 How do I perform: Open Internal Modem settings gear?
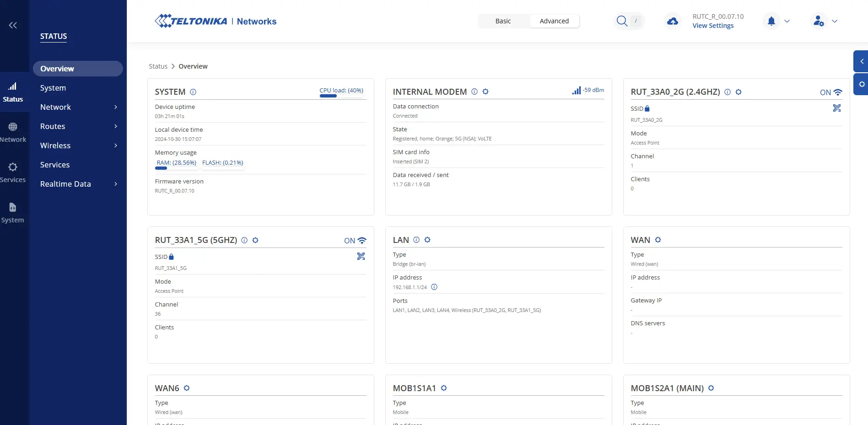485,91
